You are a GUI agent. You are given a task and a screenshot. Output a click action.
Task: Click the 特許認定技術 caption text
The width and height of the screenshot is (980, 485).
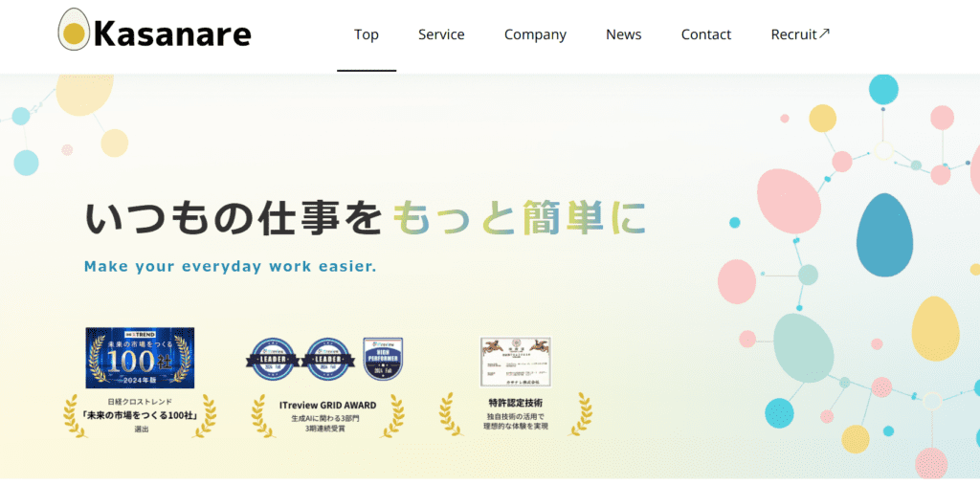[515, 403]
